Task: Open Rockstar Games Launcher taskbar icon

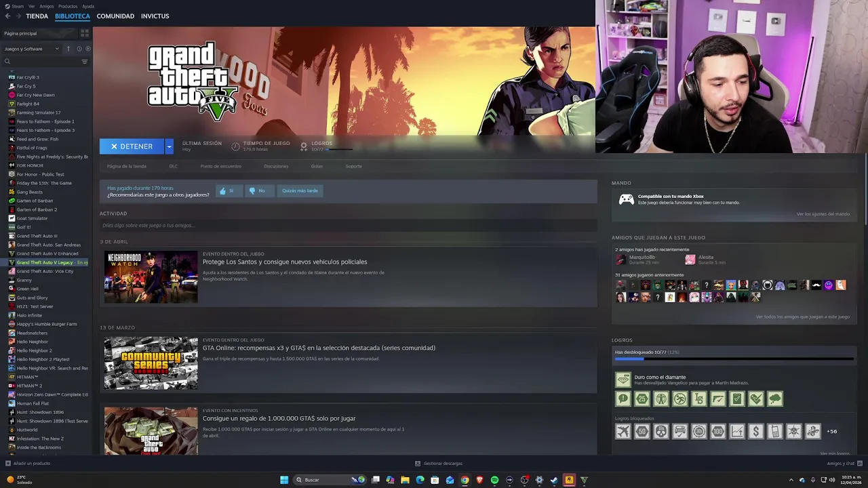Action: coord(569,480)
